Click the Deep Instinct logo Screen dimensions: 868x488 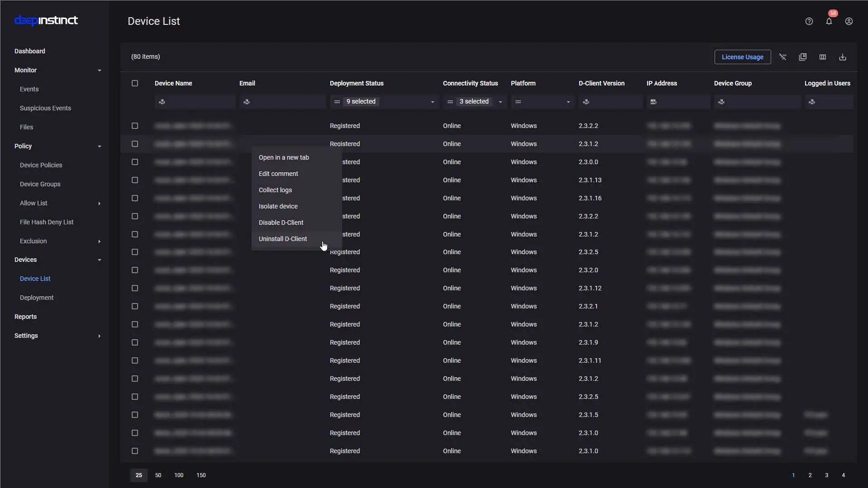[x=46, y=20]
